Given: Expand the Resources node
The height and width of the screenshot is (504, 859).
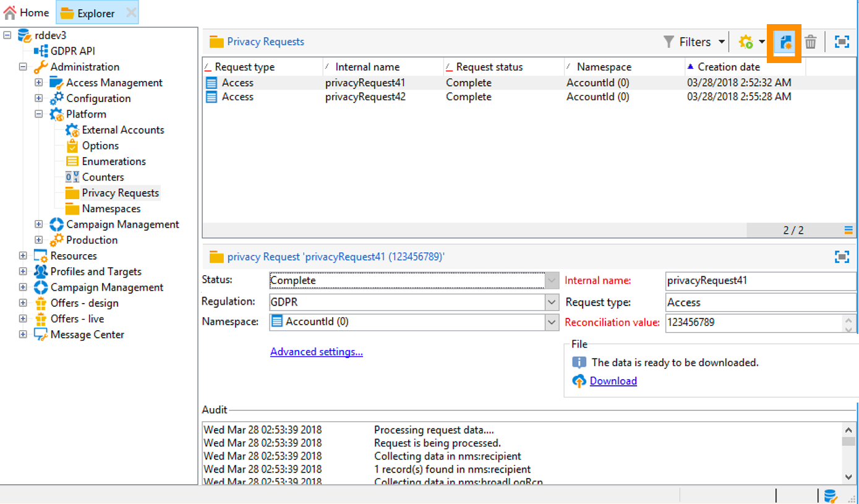Looking at the screenshot, I should pyautogui.click(x=23, y=256).
